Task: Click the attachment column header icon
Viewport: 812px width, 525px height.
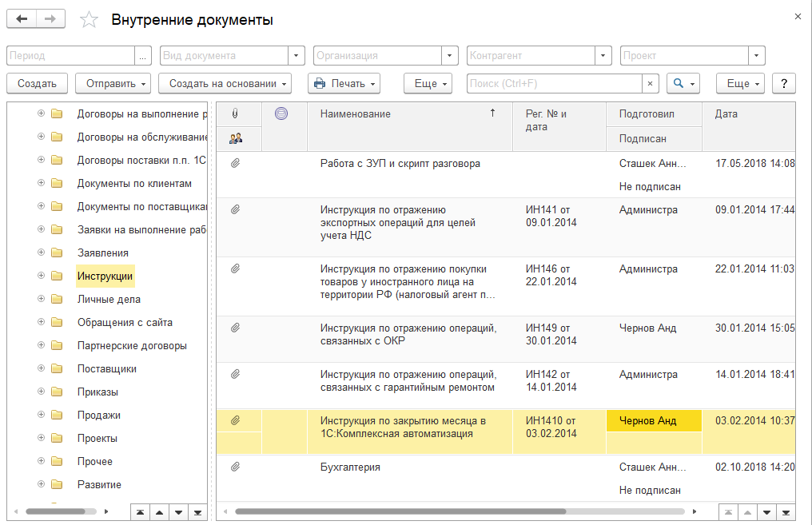Action: (x=235, y=114)
